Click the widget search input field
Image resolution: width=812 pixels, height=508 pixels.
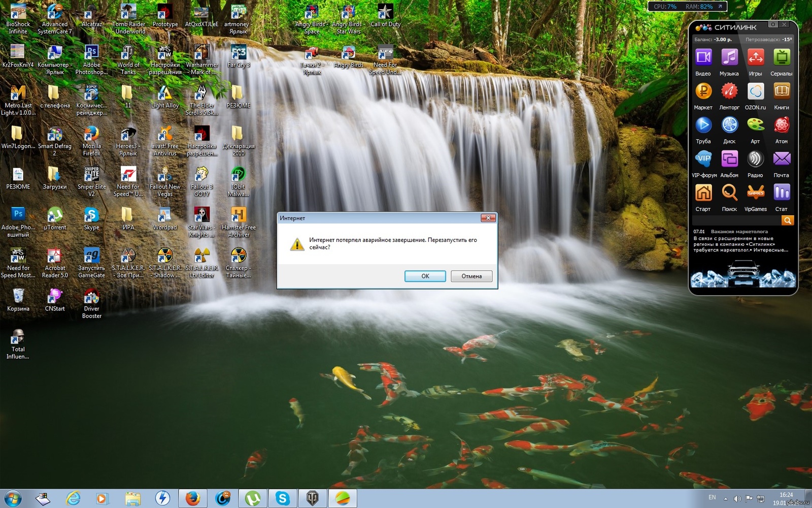pos(736,220)
